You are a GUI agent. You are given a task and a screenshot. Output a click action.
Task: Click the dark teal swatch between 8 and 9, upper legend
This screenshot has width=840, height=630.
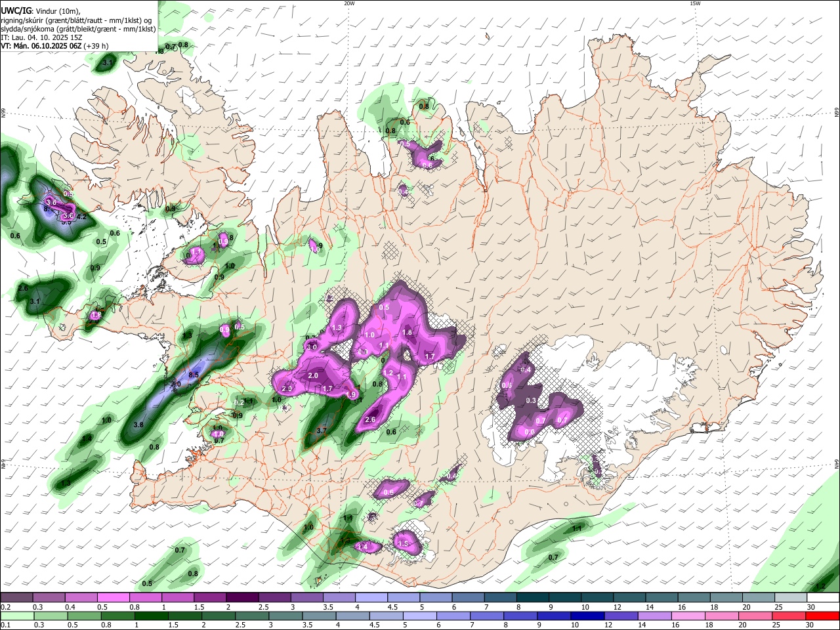(533, 597)
